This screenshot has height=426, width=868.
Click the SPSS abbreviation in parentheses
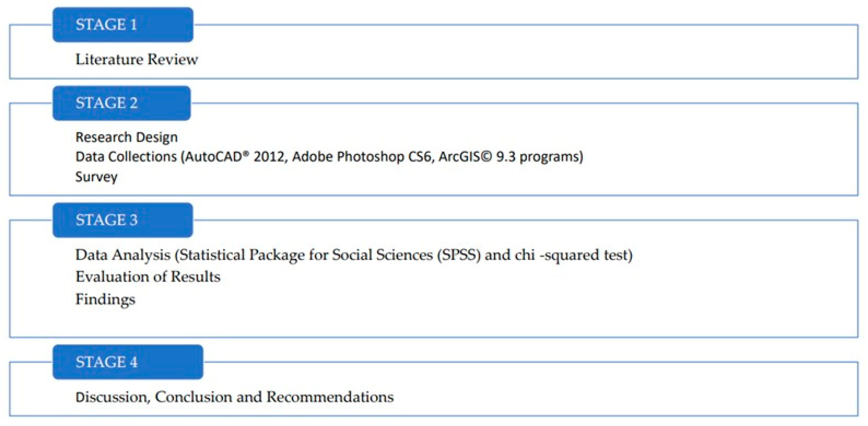coord(459,255)
